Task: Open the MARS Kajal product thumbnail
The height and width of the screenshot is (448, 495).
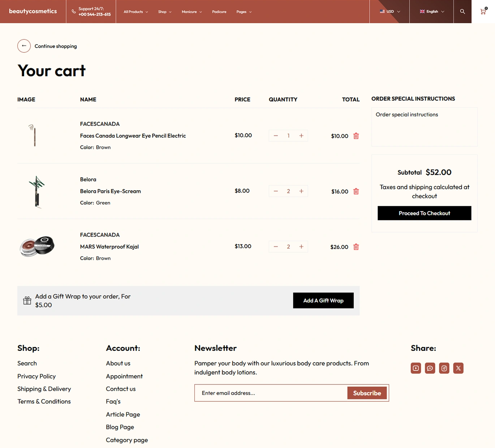Action: pyautogui.click(x=37, y=246)
